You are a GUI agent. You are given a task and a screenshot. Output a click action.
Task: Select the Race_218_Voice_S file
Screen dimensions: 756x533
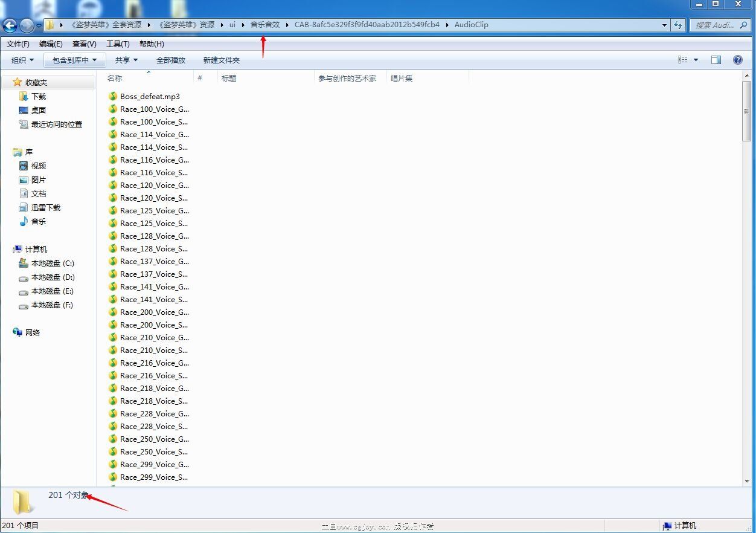click(154, 401)
